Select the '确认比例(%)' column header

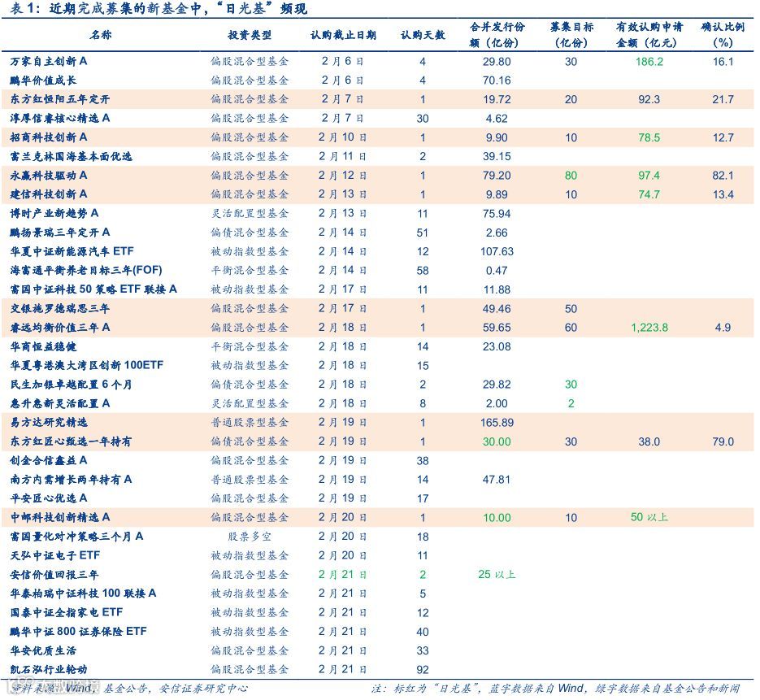[723, 34]
